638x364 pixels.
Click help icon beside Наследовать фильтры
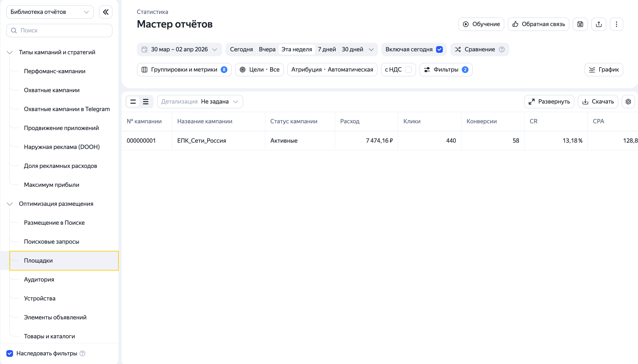click(x=82, y=353)
